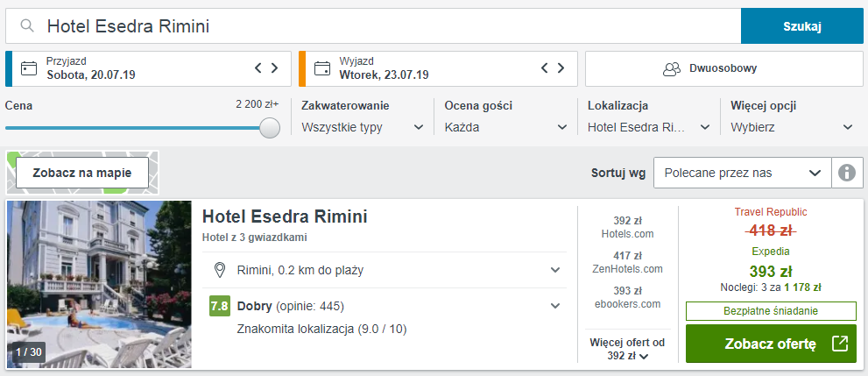Click the check-out calendar icon
The image size is (868, 376).
click(x=322, y=68)
